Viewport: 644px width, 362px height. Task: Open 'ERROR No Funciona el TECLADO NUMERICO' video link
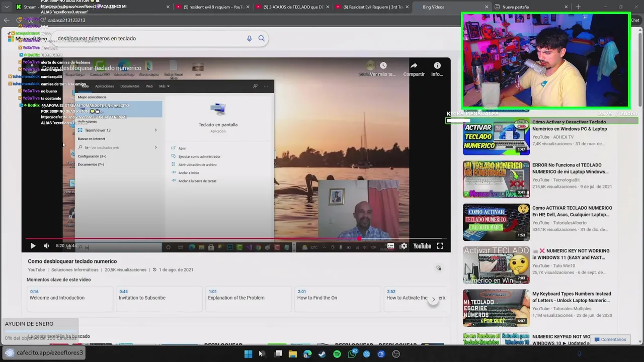[570, 168]
